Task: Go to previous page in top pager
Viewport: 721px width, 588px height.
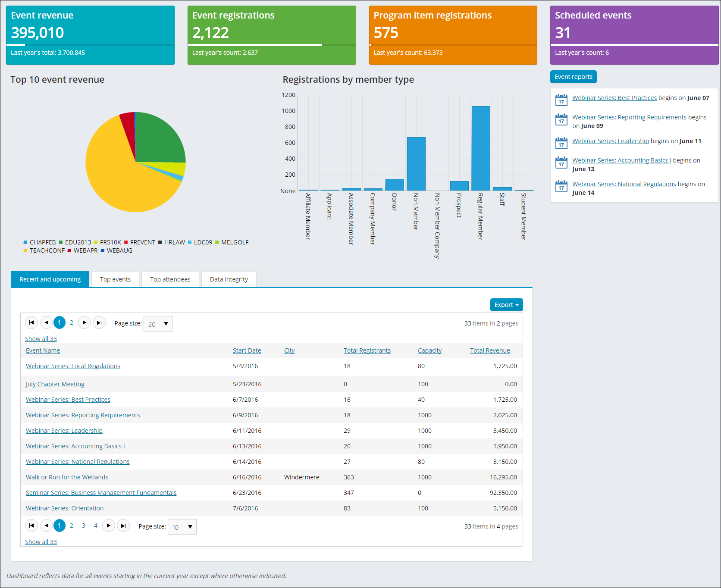Action: point(47,322)
